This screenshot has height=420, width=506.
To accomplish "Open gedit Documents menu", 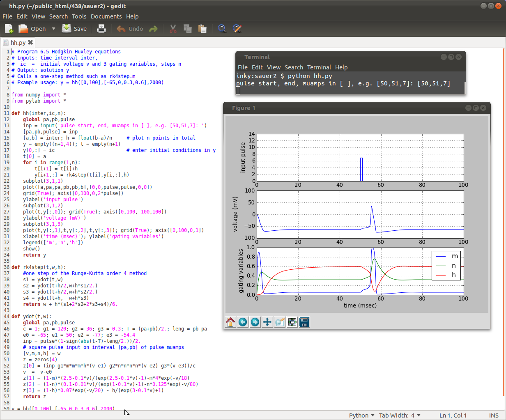I will (x=106, y=16).
